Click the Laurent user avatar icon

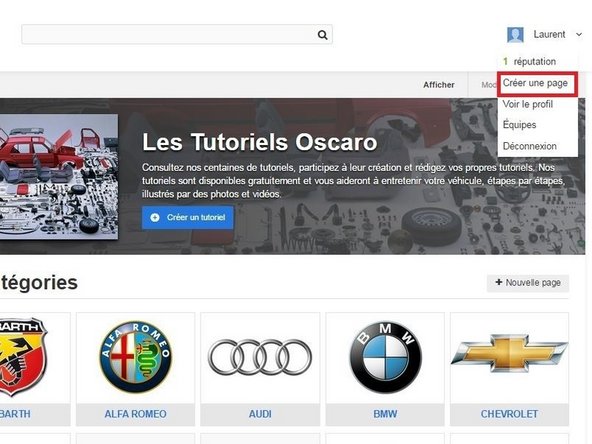[515, 35]
